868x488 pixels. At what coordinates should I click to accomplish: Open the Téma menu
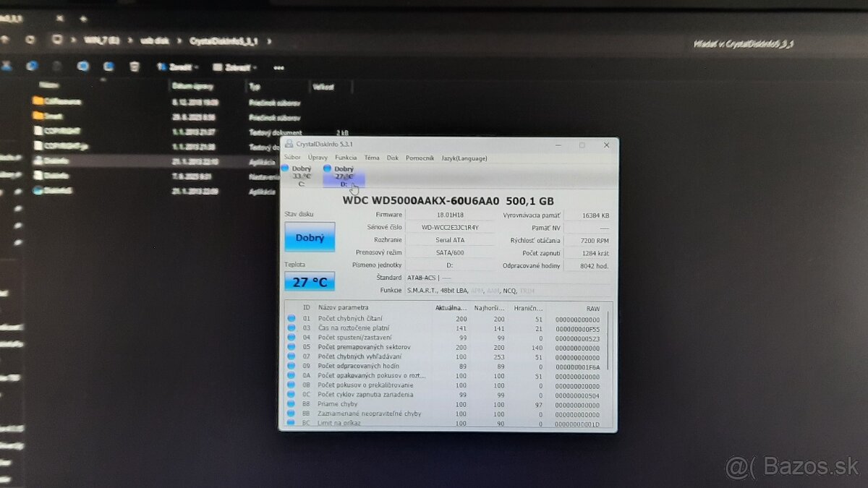[x=372, y=158]
